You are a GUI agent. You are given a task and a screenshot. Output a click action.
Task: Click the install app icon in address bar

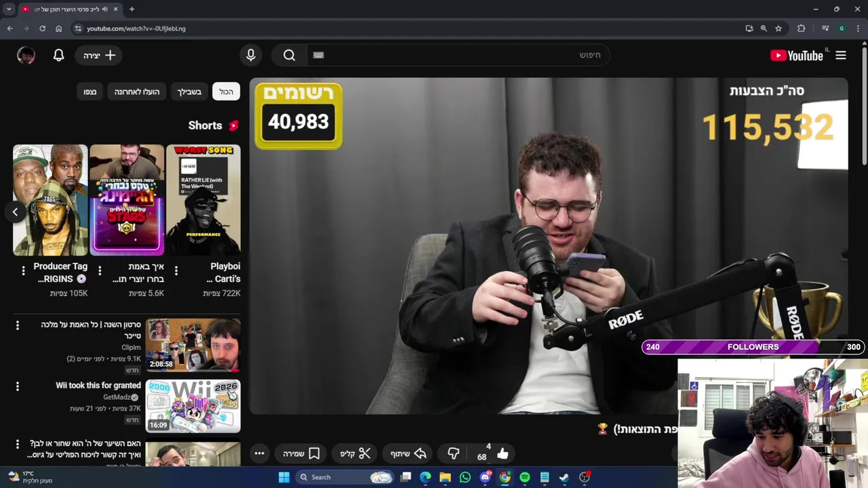[749, 28]
